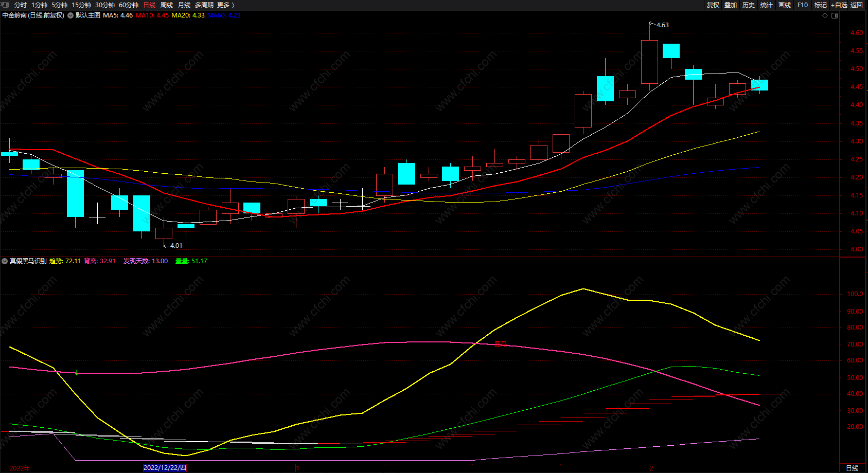Click the MA10: 4.45 readout
Viewport: 868px width, 473px height.
[x=152, y=15]
